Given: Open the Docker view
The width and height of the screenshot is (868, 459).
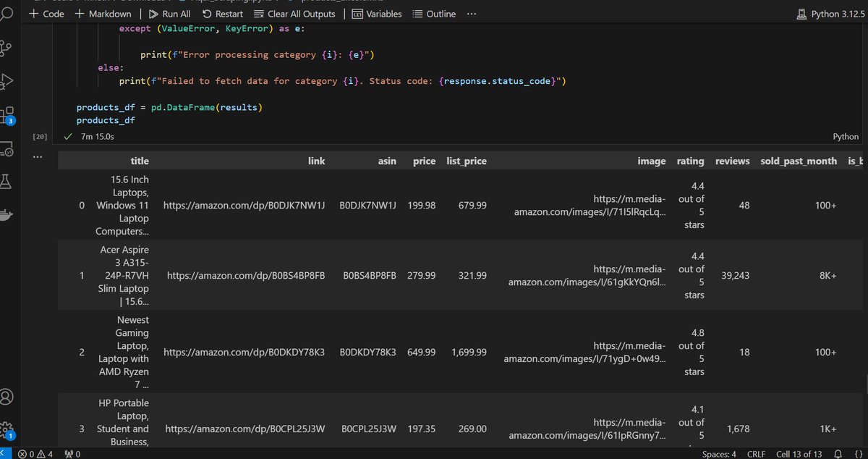Looking at the screenshot, I should [7, 216].
